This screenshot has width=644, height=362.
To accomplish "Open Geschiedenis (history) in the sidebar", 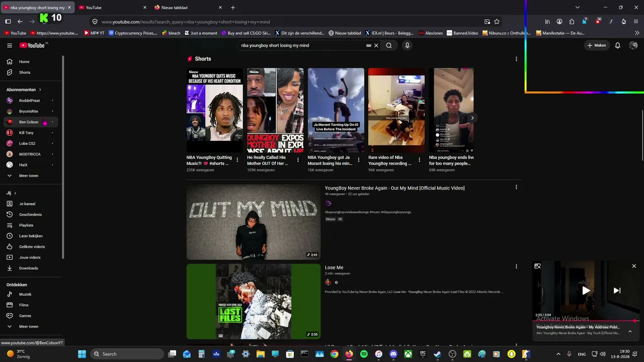I will point(31,215).
